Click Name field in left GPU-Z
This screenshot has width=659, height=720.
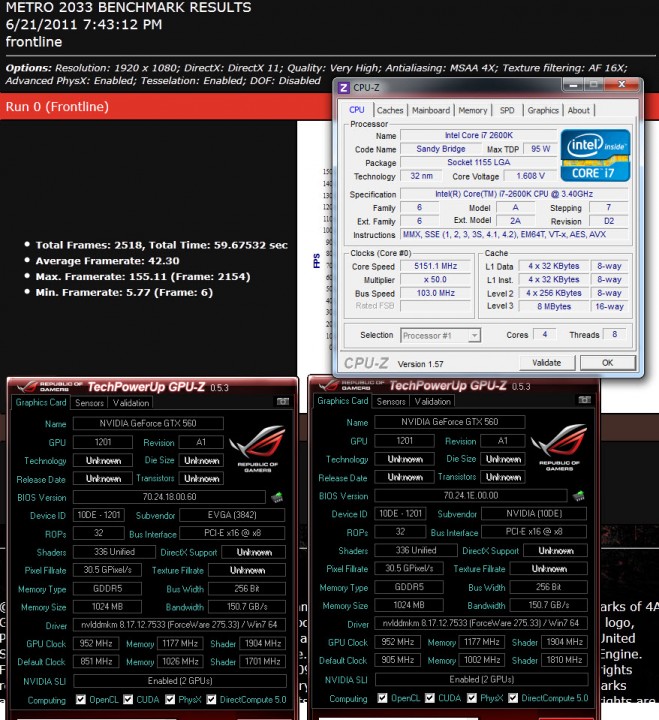click(148, 423)
